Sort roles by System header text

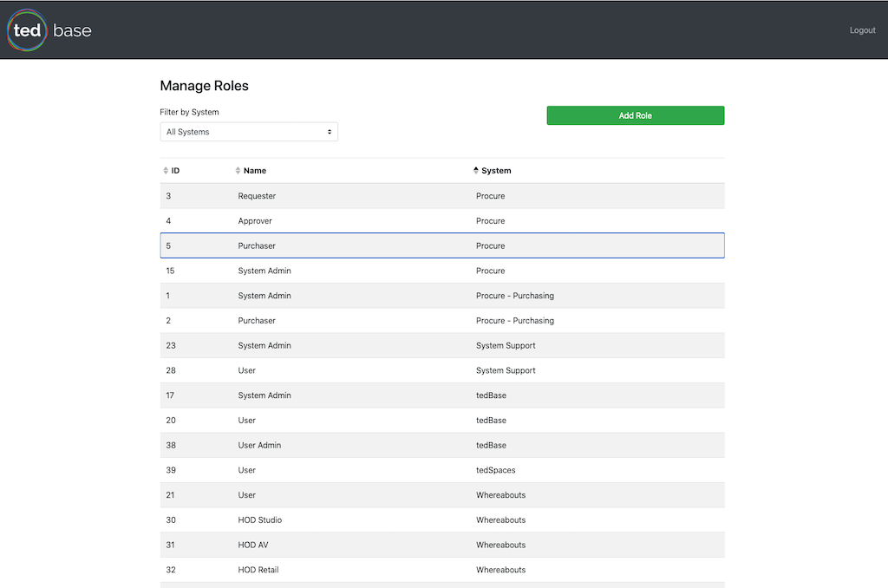(496, 171)
